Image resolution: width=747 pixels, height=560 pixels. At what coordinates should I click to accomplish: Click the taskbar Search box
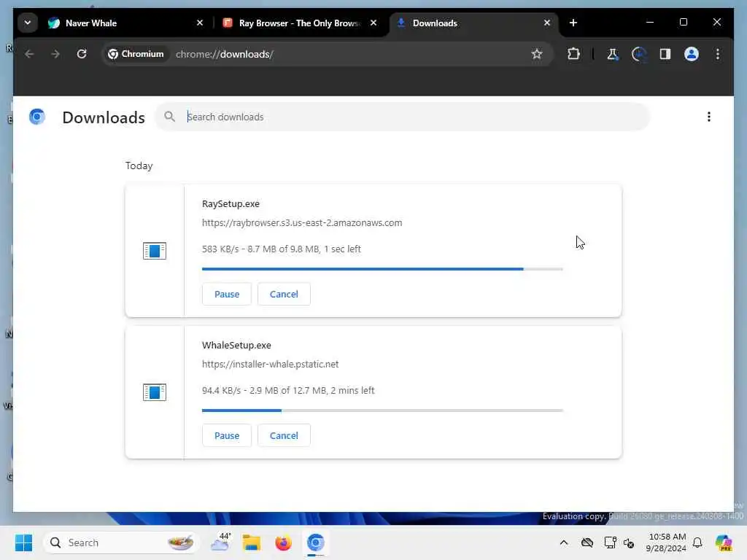(121, 542)
